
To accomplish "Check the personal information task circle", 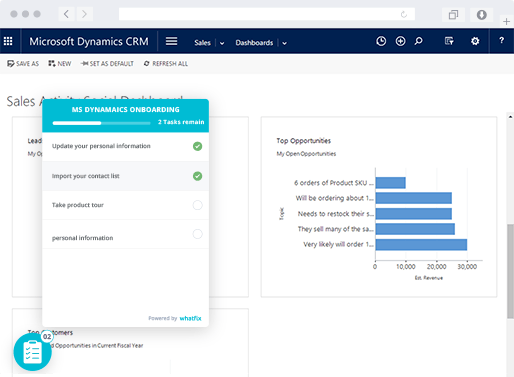I will [x=197, y=234].
